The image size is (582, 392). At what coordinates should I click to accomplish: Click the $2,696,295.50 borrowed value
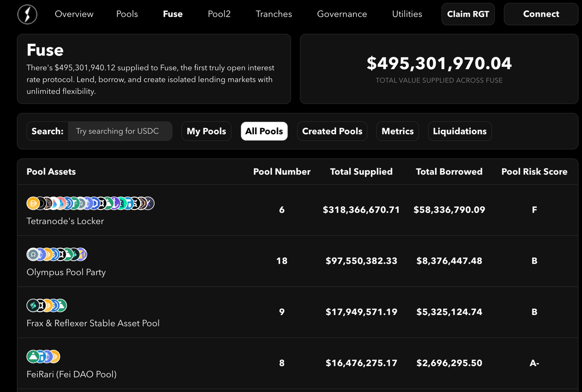point(449,363)
